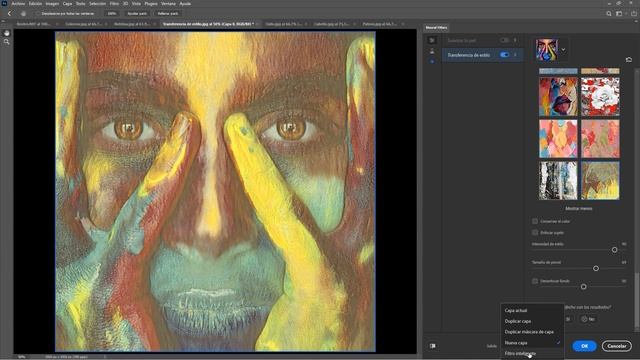Select the red and white rose style thumbnail

600,97
